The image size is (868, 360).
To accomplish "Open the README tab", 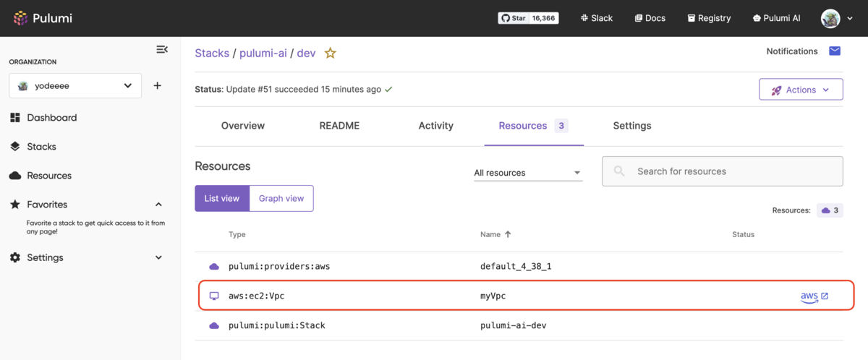I will pos(339,126).
